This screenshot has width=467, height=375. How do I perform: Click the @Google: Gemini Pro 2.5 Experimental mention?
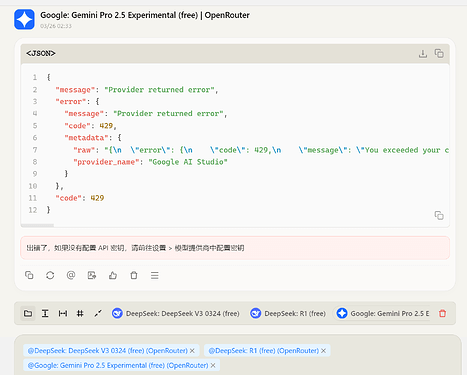pyautogui.click(x=118, y=365)
